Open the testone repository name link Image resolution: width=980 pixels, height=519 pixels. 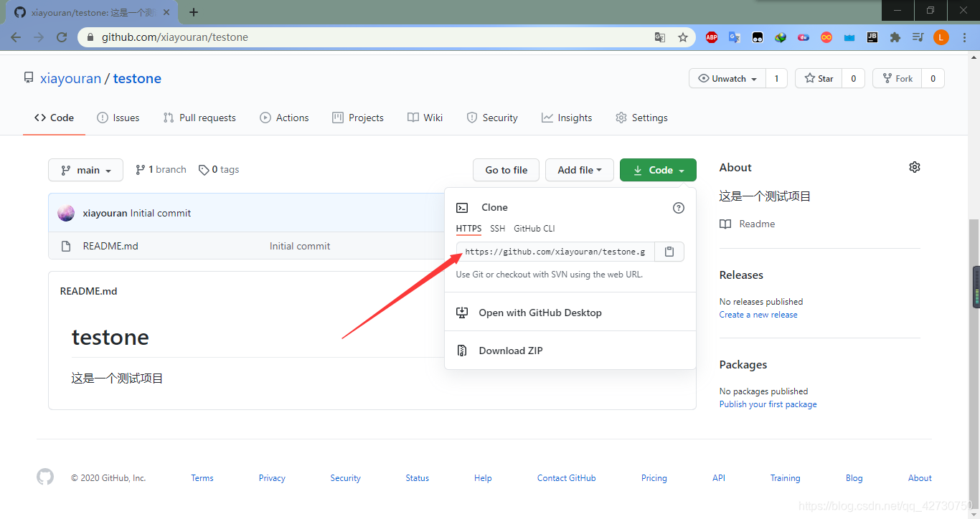tap(137, 79)
